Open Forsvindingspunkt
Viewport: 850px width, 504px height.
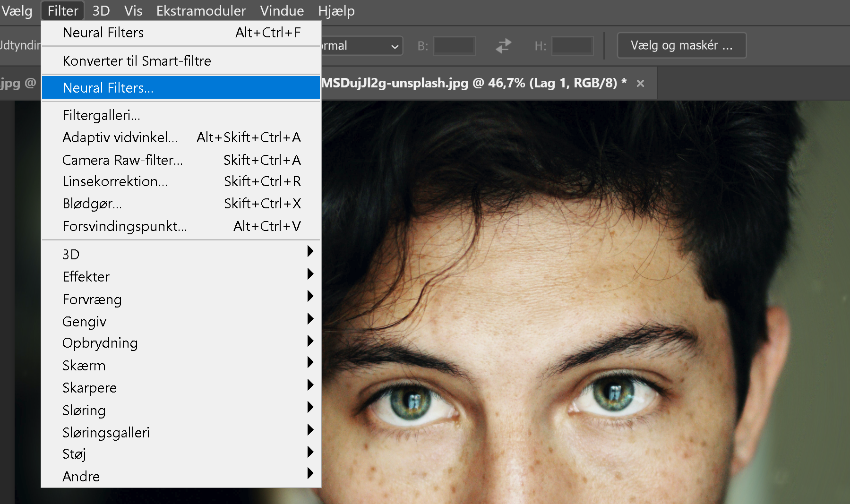click(x=124, y=226)
